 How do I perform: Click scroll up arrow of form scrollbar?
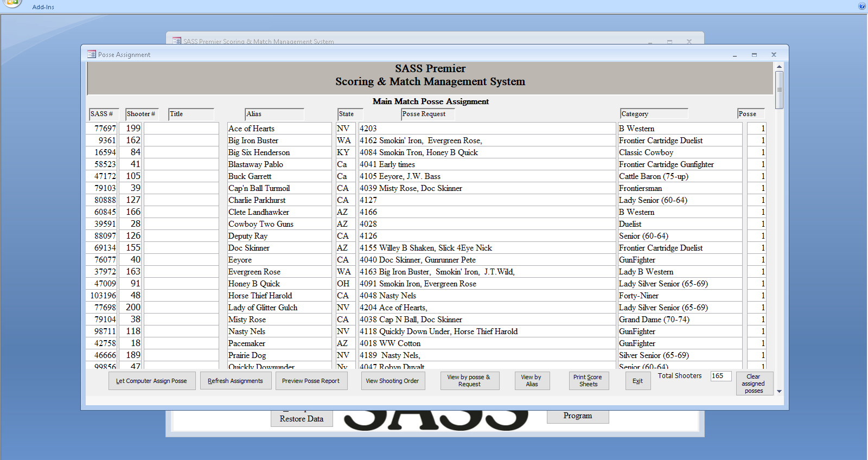[x=780, y=67]
